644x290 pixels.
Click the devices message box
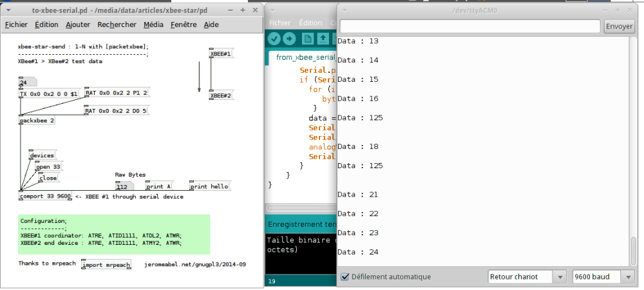43,155
